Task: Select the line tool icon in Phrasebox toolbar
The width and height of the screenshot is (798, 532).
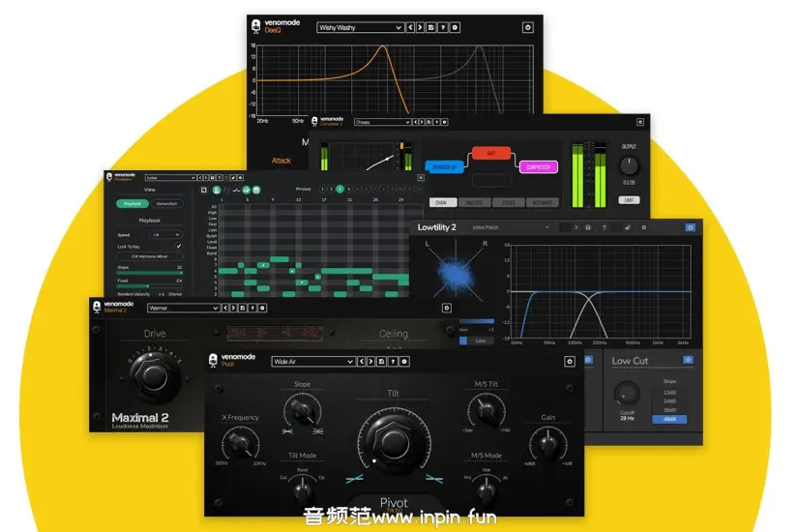Action: click(236, 190)
